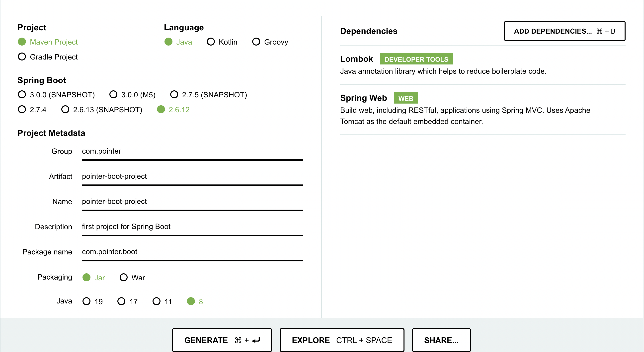Image resolution: width=644 pixels, height=352 pixels.
Task: Pick Spring Boot 2.6.13 (SNAPSHOT)
Action: (x=65, y=109)
